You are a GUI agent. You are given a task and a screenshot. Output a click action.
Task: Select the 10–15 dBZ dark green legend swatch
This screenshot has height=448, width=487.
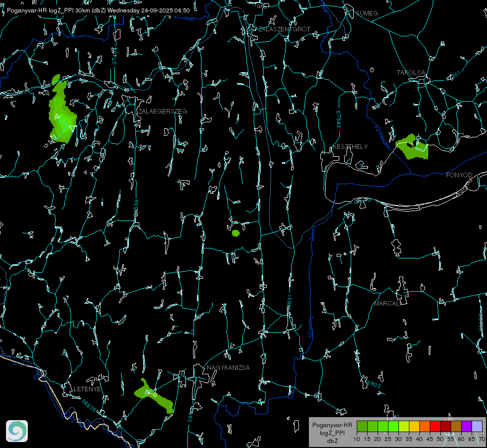[362, 427]
